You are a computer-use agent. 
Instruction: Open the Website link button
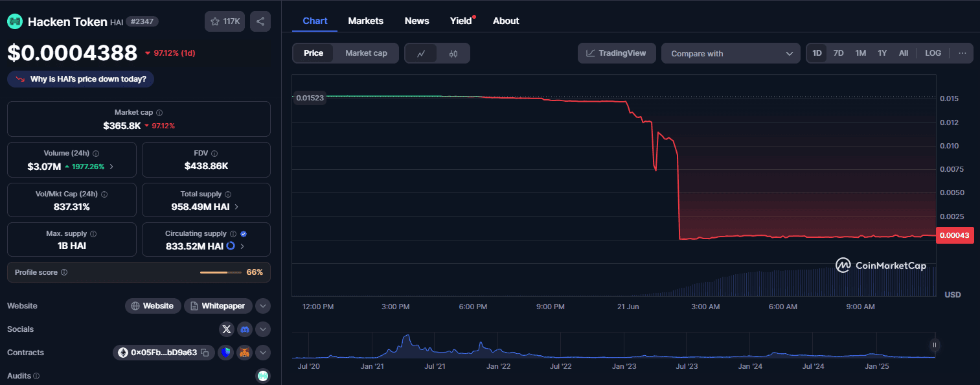click(x=153, y=306)
